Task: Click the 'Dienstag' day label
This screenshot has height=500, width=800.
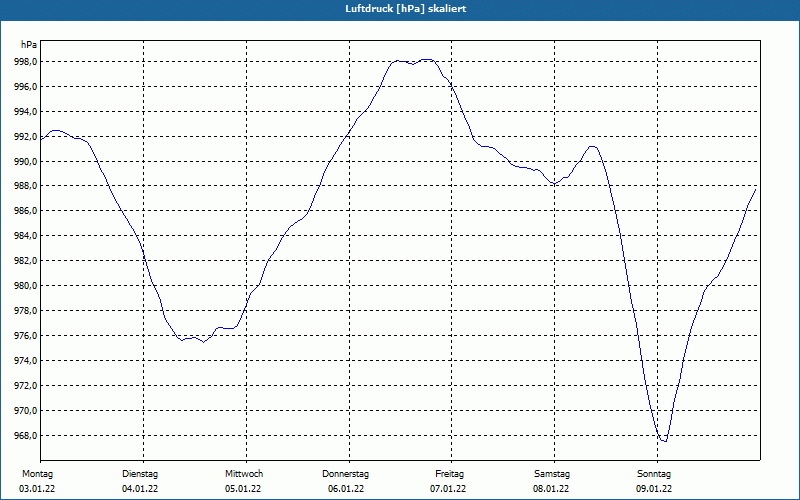Action: point(140,474)
